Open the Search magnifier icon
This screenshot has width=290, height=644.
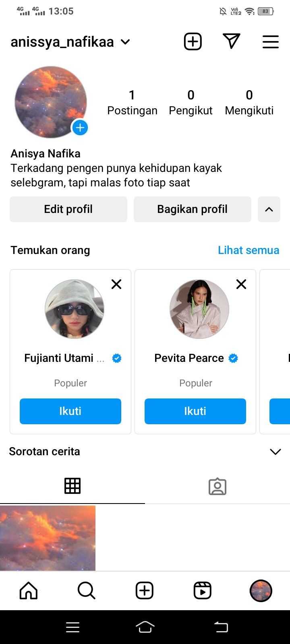coord(86,590)
